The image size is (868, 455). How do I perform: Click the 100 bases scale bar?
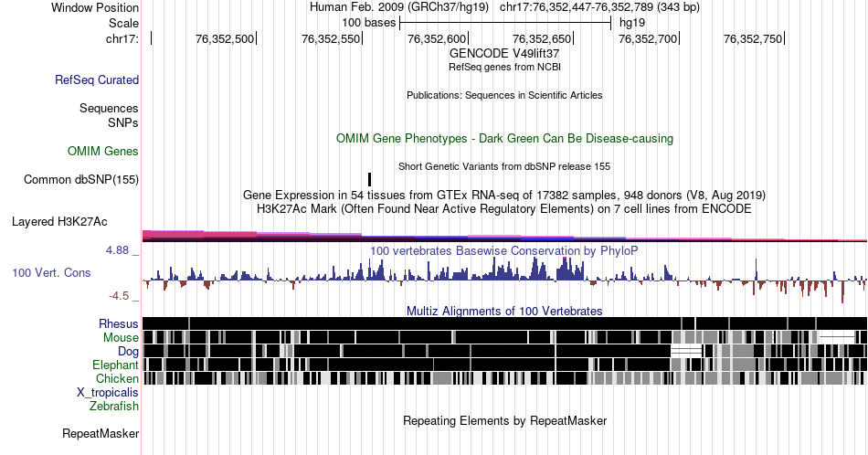(505, 23)
